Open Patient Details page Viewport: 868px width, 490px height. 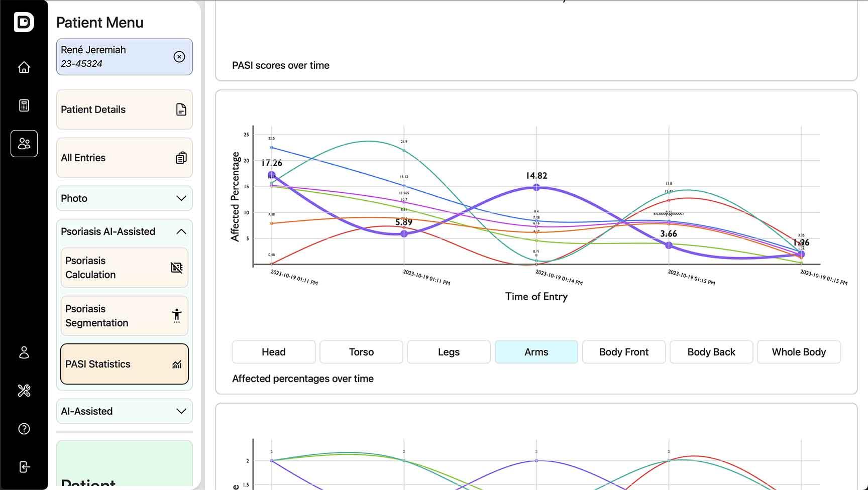(124, 109)
